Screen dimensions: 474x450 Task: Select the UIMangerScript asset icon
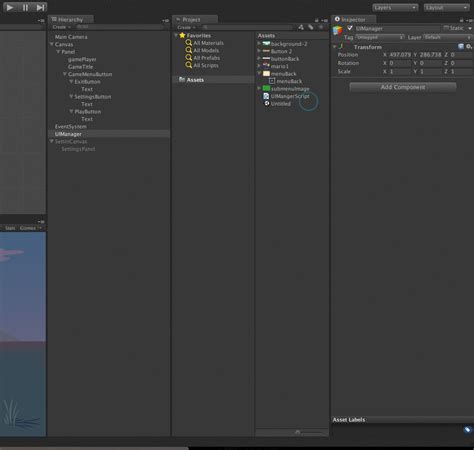(x=266, y=96)
